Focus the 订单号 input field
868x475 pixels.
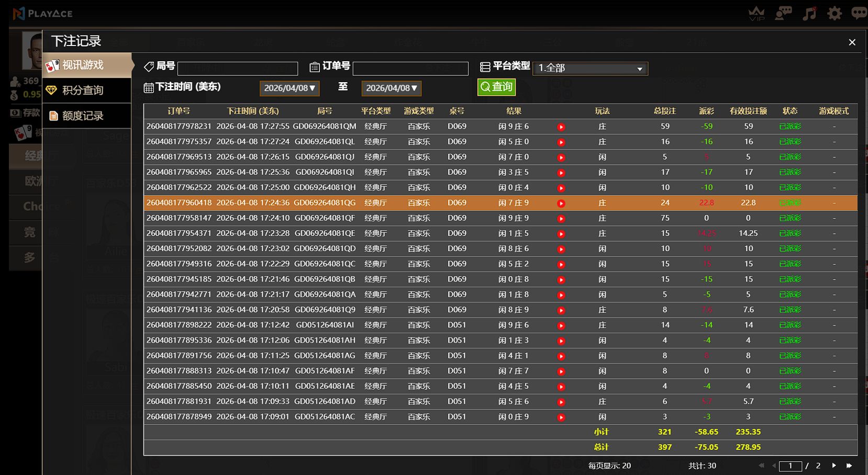tap(410, 69)
